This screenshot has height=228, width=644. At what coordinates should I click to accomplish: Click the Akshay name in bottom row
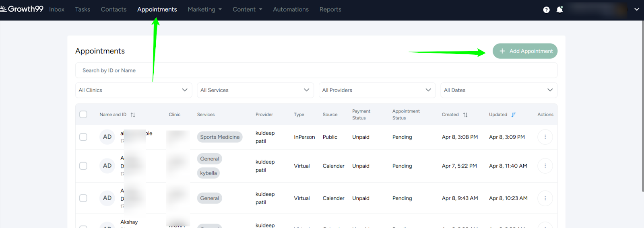(x=129, y=222)
